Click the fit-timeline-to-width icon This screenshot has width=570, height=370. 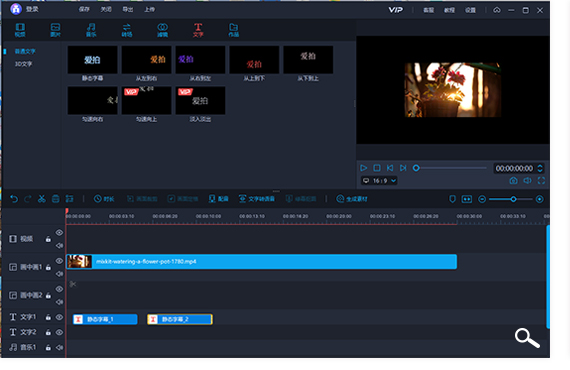pyautogui.click(x=467, y=199)
